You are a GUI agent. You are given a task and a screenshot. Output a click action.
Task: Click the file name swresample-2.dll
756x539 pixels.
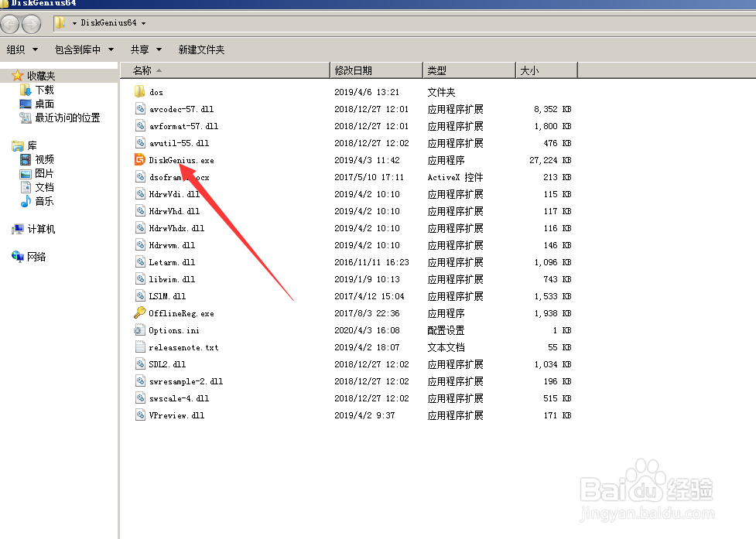click(186, 381)
